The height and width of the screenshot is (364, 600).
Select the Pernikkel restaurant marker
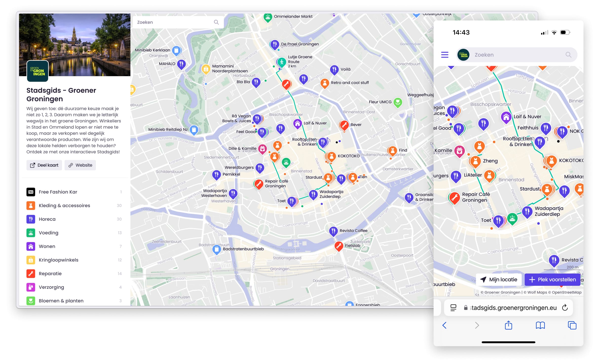click(216, 175)
